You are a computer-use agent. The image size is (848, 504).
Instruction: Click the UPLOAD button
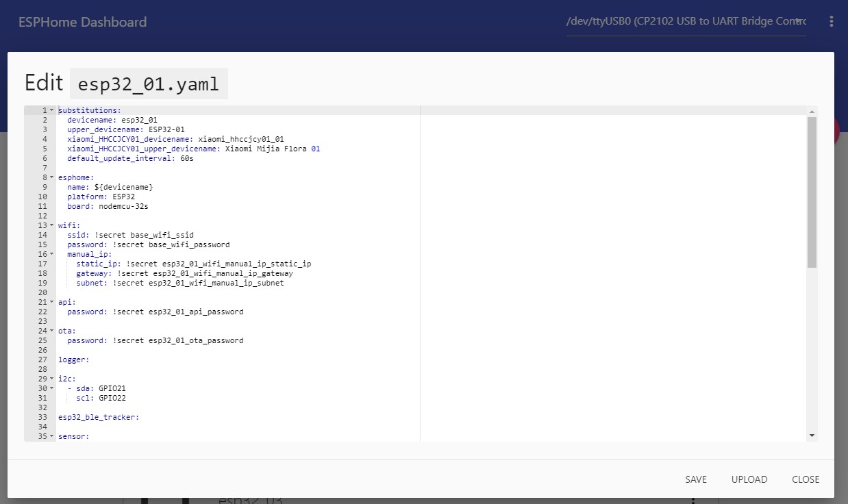click(749, 479)
